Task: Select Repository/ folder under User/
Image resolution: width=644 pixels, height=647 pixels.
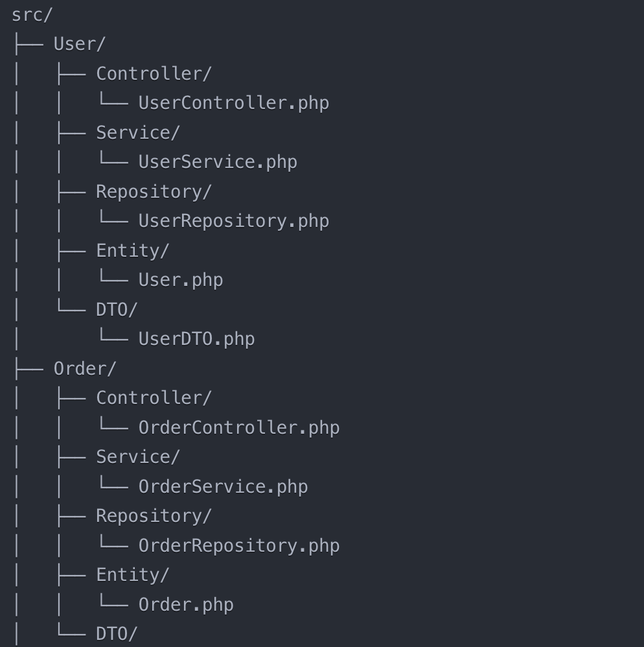Action: coord(154,192)
